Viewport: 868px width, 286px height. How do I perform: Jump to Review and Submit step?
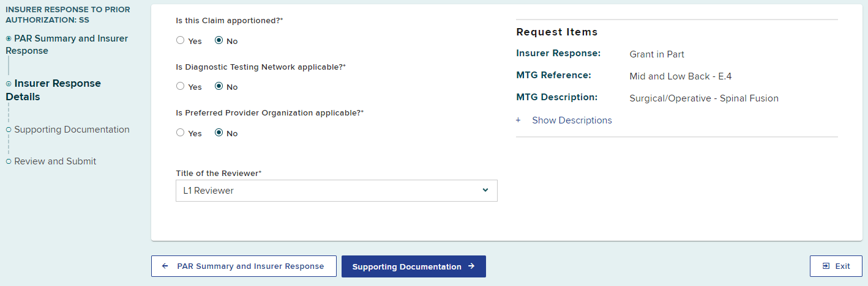55,161
